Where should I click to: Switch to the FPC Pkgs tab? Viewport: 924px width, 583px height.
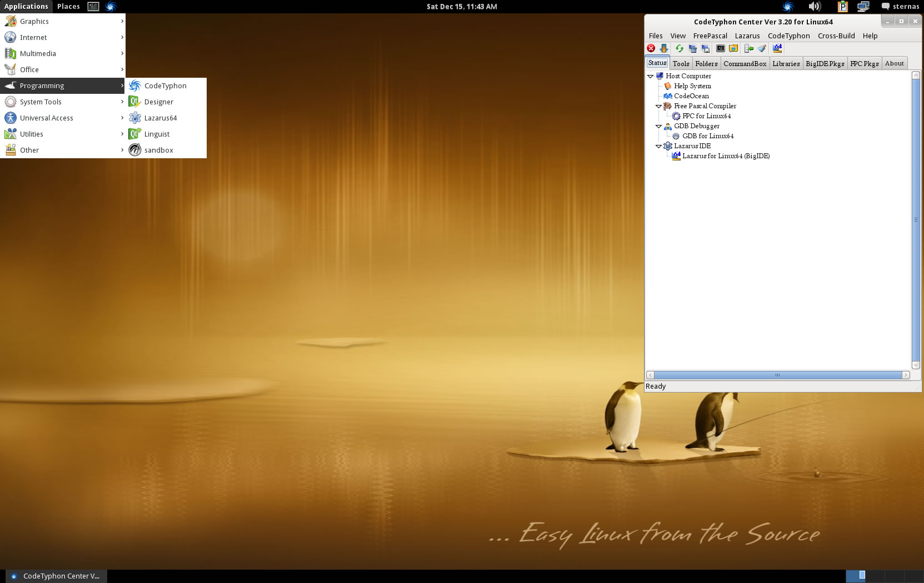(x=865, y=63)
